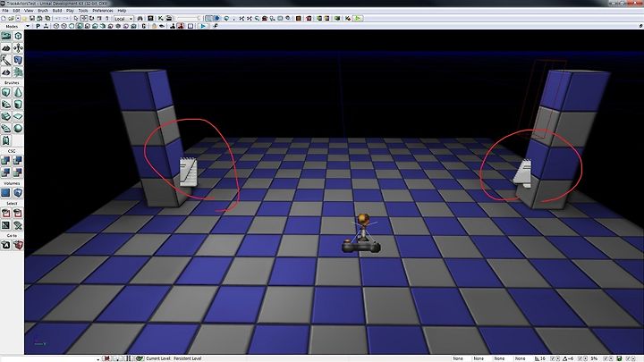Open the Tools menu

click(83, 10)
